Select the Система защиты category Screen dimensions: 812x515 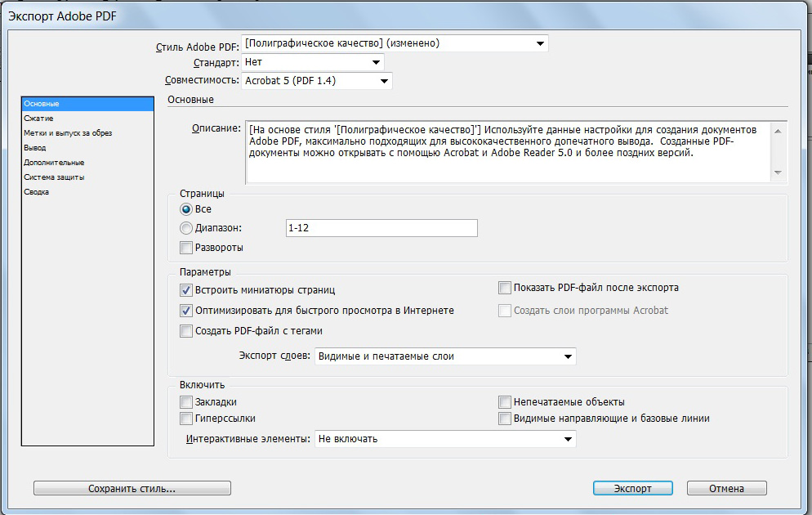click(x=87, y=177)
